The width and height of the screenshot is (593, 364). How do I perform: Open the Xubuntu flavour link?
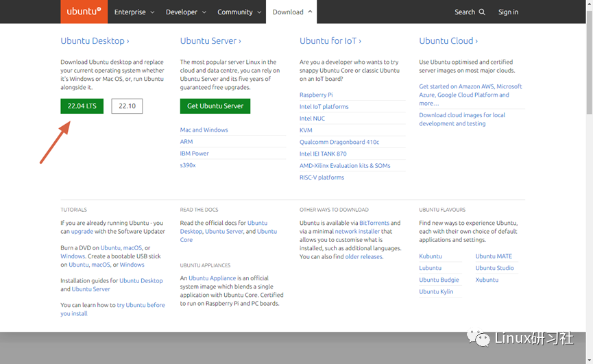pyautogui.click(x=487, y=279)
